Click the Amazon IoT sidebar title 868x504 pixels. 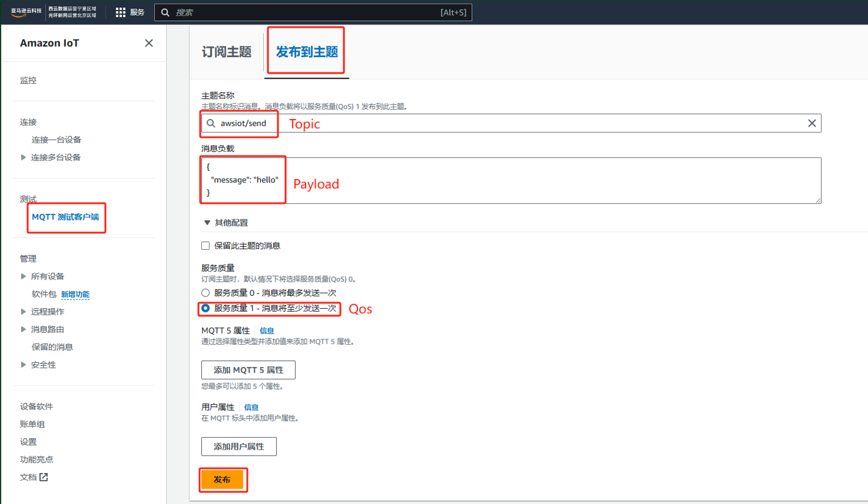[x=50, y=43]
